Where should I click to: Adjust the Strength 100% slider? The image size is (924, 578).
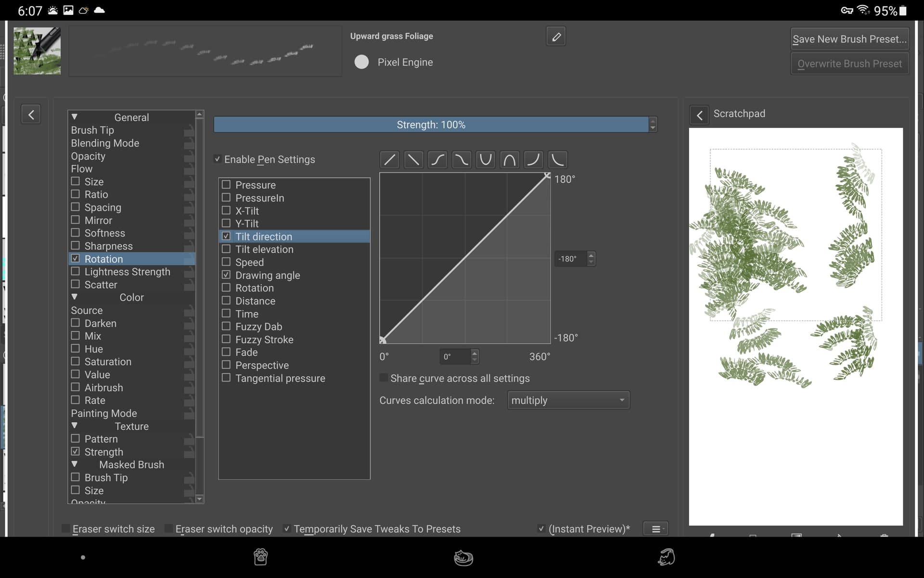(x=431, y=125)
